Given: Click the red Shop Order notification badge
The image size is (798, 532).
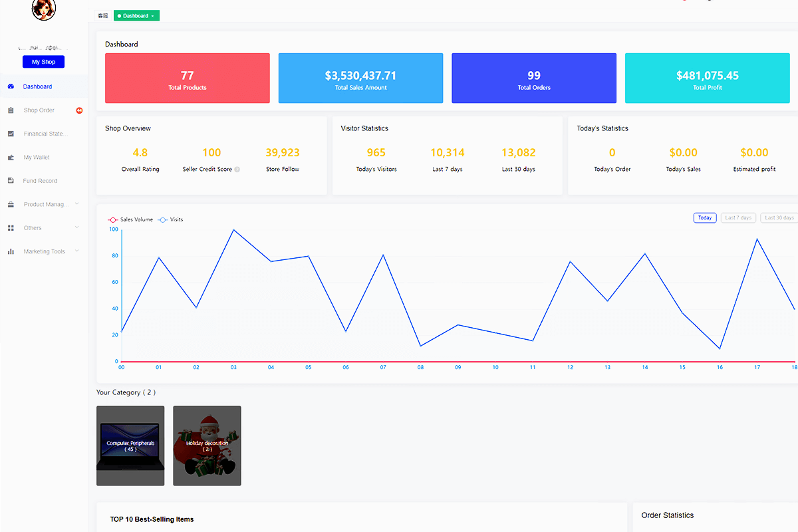Looking at the screenshot, I should [79, 110].
